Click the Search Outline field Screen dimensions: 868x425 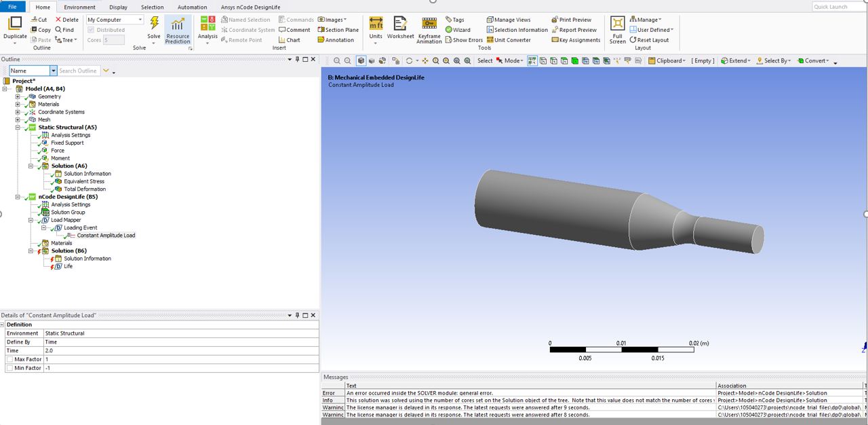click(x=79, y=71)
